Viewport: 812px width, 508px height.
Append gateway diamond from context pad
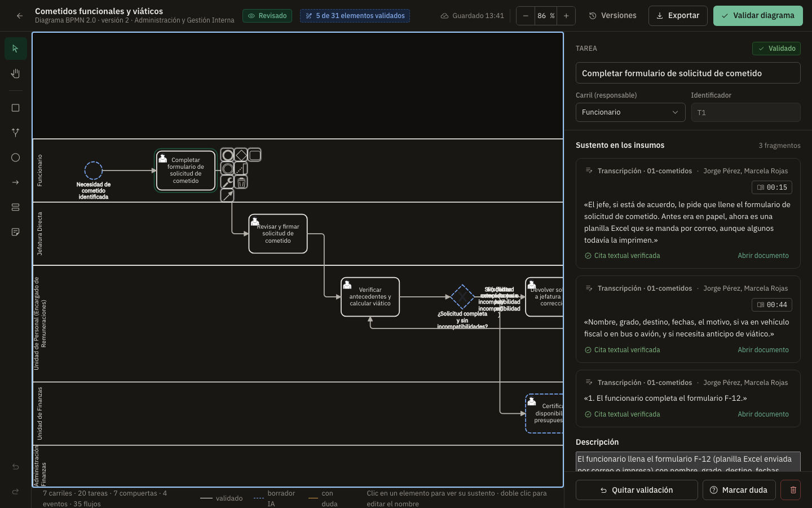point(241,155)
